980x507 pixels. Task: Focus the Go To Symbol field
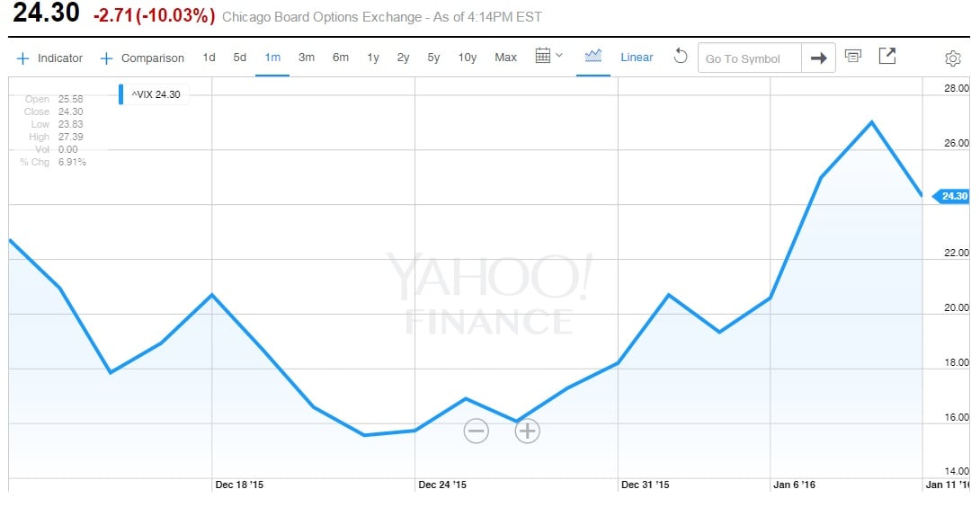click(749, 58)
